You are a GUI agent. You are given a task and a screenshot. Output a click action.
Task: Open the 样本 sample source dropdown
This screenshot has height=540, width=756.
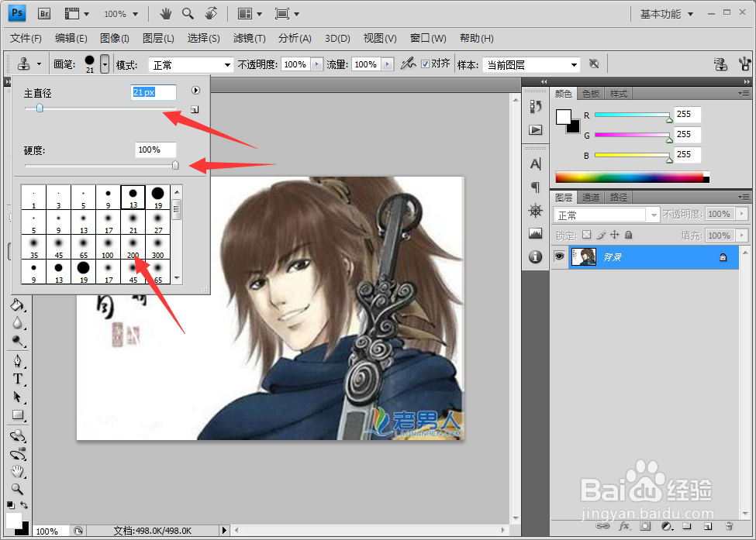[531, 64]
